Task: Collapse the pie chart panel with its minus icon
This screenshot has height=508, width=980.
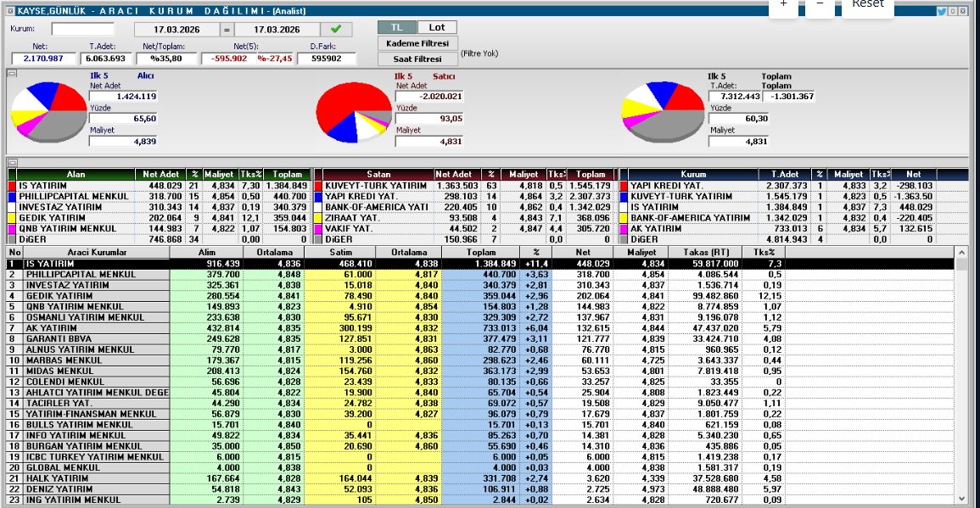Action: coord(12,73)
